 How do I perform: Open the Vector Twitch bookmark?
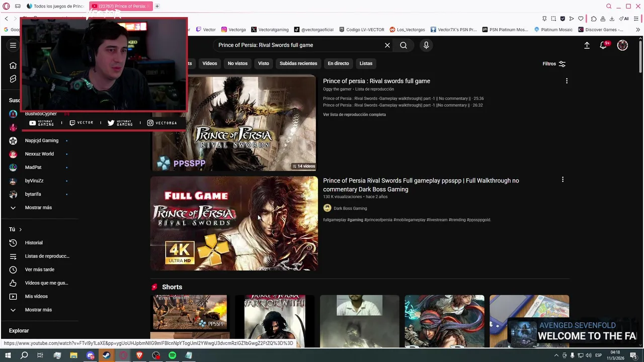coord(206,30)
